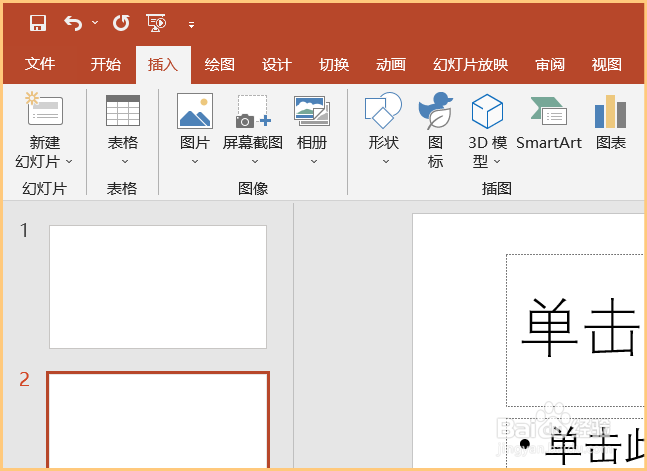Start slideshow from beginning icon
The image size is (647, 471).
(156, 23)
